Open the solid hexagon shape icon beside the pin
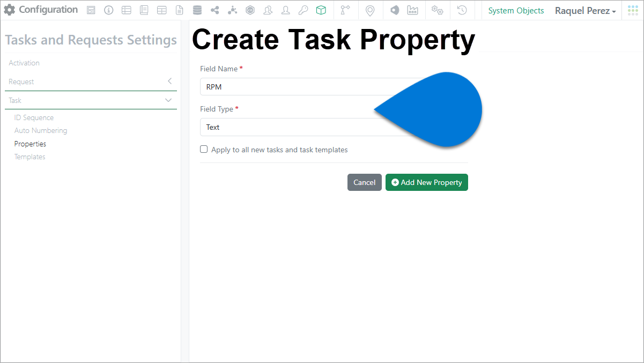The height and width of the screenshot is (363, 644). coord(395,10)
